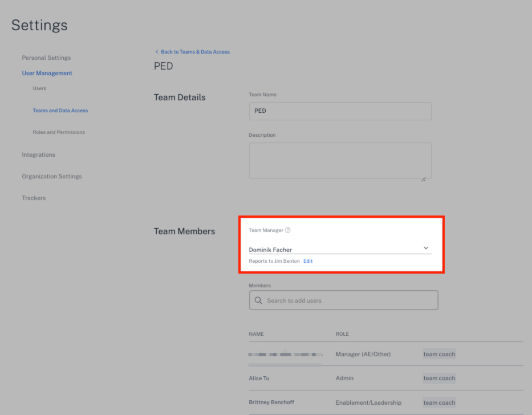Screen dimensions: 532x415
Task: Open the Integrations section
Action: pos(37,154)
